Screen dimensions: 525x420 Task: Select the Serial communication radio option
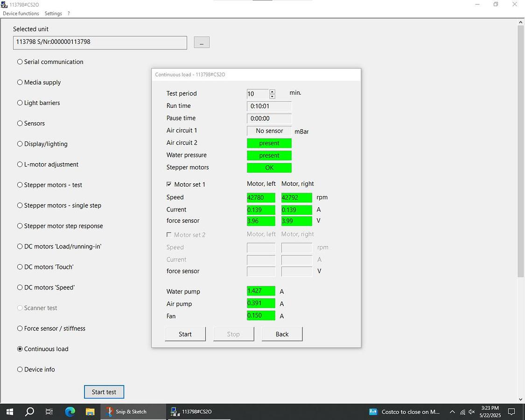(20, 62)
